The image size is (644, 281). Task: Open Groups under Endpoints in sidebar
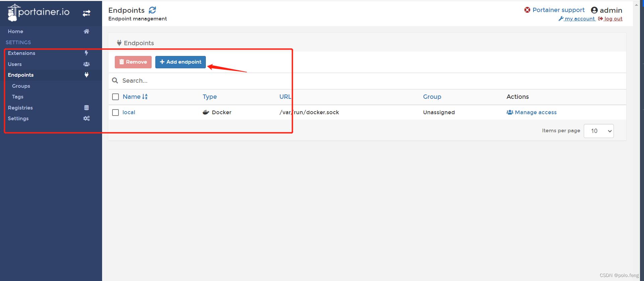21,86
